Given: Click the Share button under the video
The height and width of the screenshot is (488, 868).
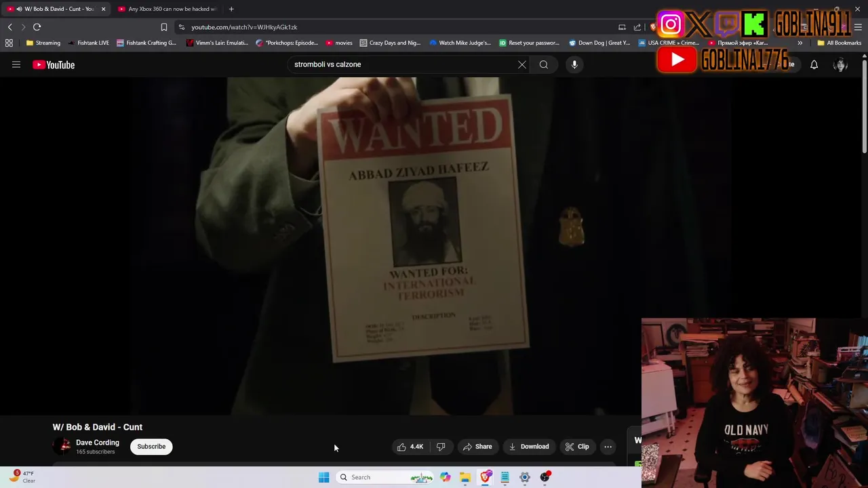Looking at the screenshot, I should coord(477,447).
